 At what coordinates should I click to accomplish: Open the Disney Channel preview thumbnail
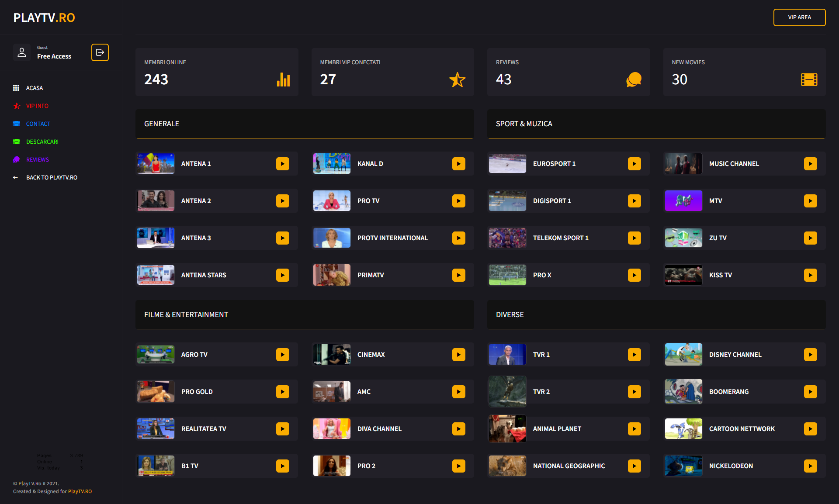(683, 355)
